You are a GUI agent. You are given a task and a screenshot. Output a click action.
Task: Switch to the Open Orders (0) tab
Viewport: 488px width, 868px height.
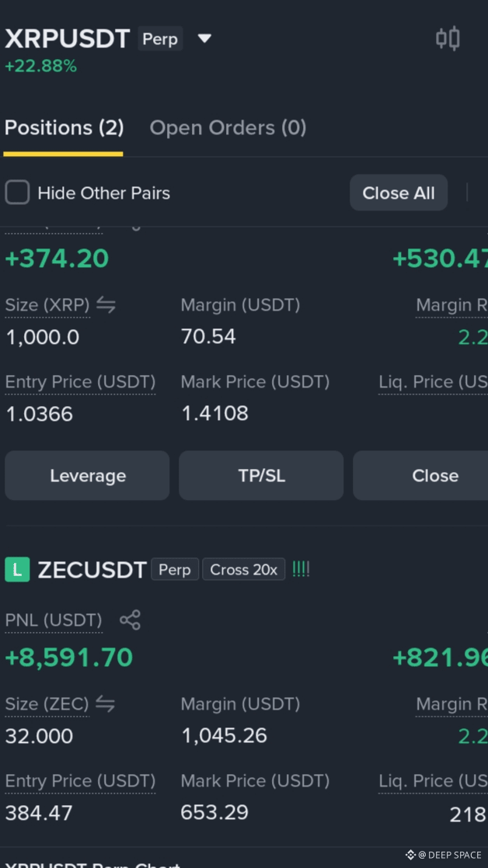click(228, 128)
